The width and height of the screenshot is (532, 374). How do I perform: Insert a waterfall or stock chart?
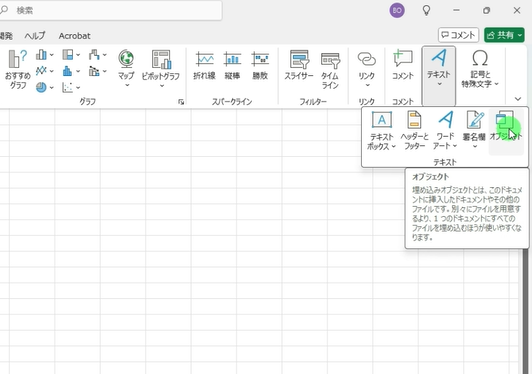pos(94,55)
